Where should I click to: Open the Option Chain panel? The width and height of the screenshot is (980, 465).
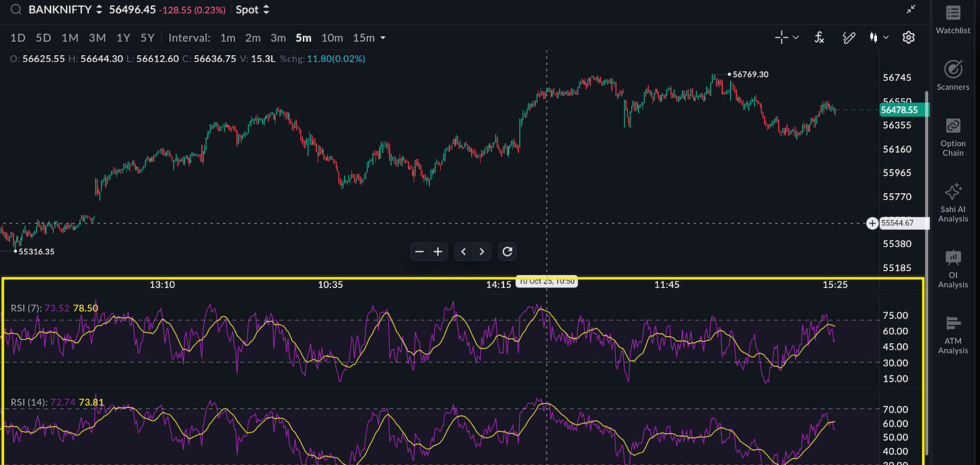tap(953, 137)
